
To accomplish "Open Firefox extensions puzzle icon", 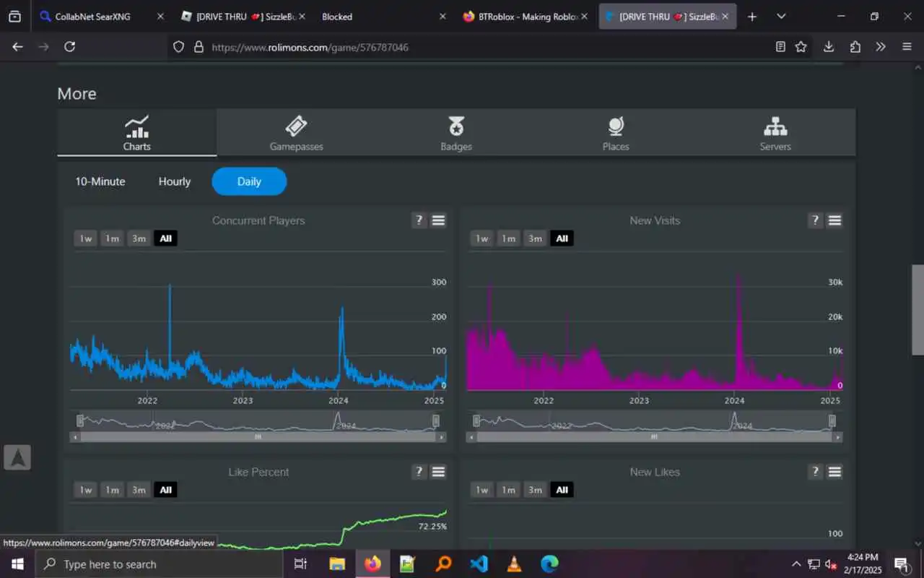I will 855,46.
